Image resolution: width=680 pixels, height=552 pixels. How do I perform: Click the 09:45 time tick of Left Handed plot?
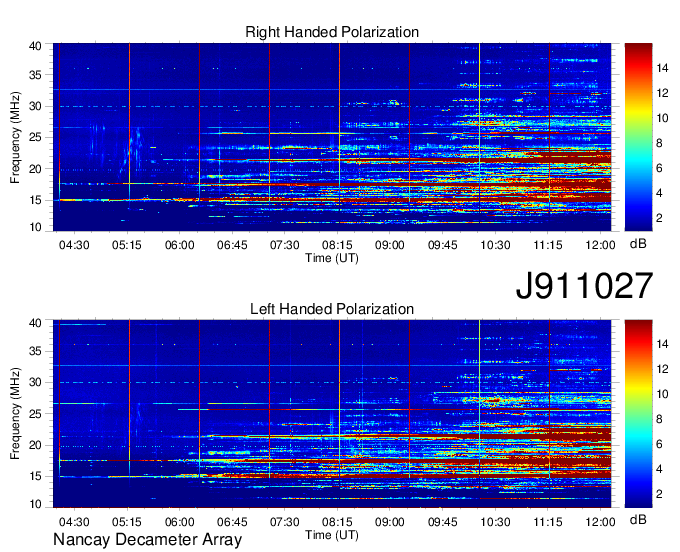[443, 522]
